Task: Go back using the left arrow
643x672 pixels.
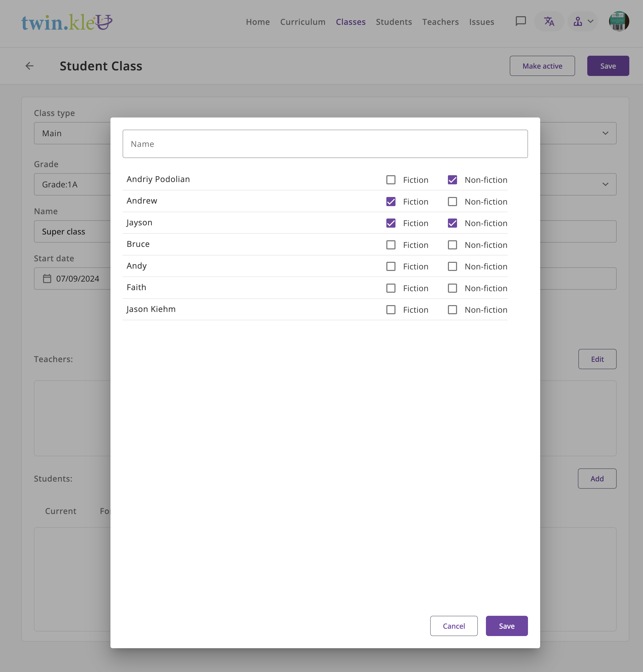Action: point(29,66)
